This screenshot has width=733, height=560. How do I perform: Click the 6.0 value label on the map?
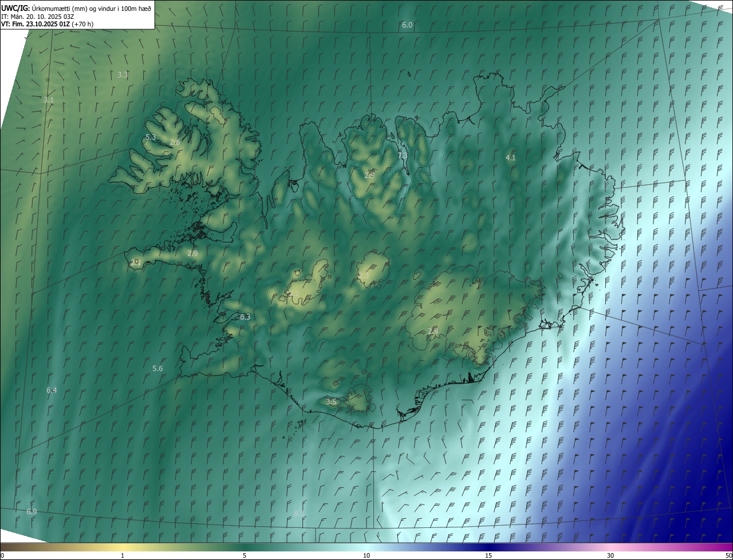[407, 25]
